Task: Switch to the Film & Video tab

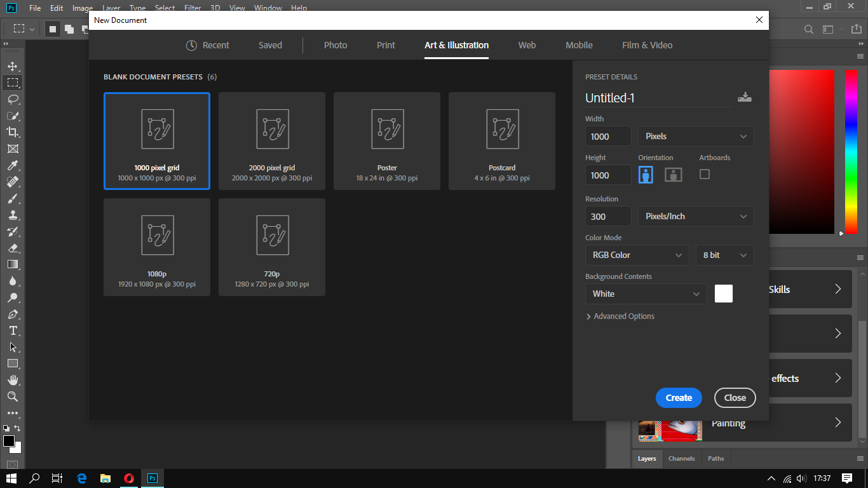Action: 647,45
